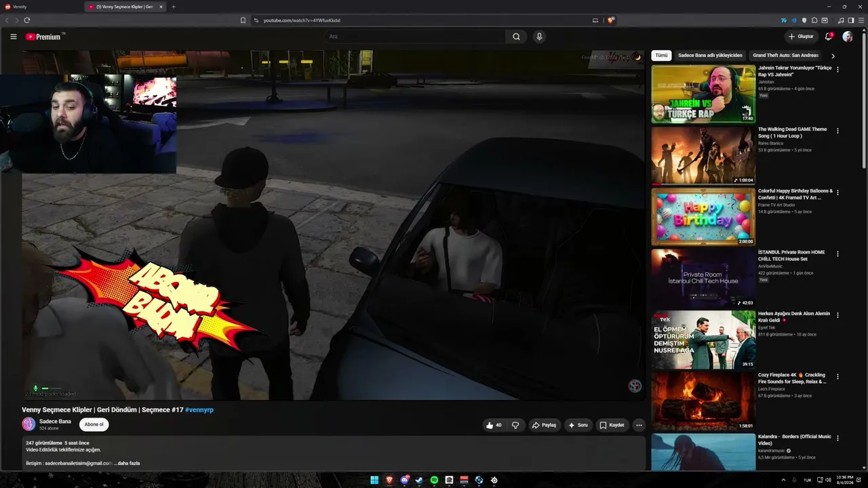Show hidden system tray icons
868x488 pixels.
click(x=784, y=480)
